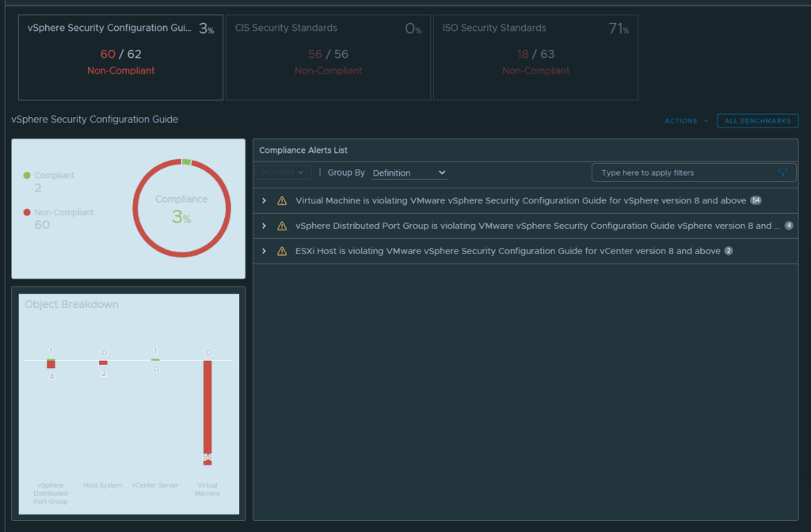
Task: Select the CIS Security Standards card
Action: click(328, 57)
